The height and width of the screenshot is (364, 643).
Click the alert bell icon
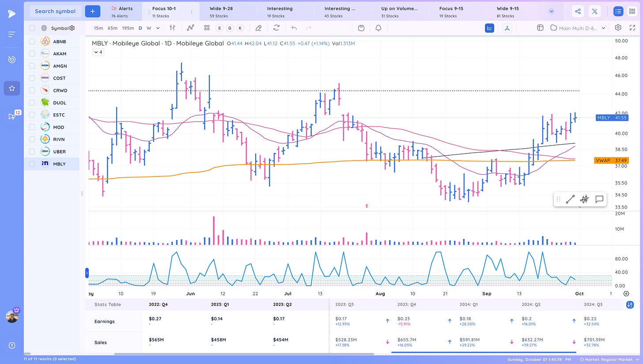(378, 28)
